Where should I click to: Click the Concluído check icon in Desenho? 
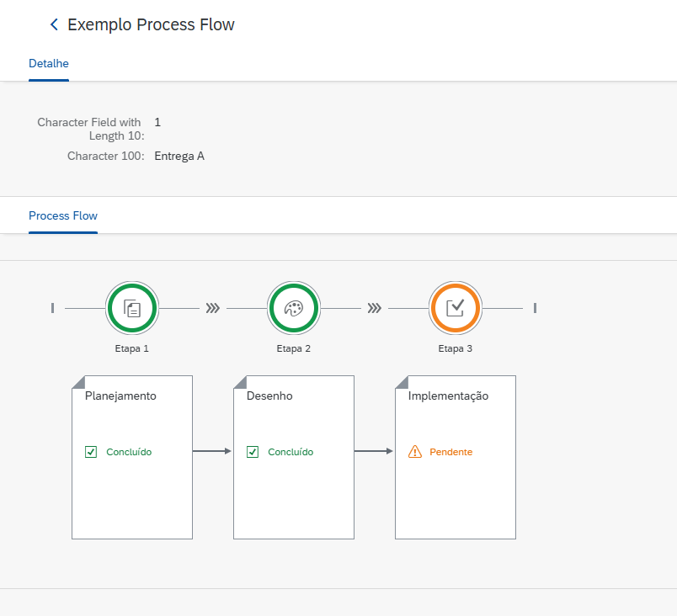(253, 452)
